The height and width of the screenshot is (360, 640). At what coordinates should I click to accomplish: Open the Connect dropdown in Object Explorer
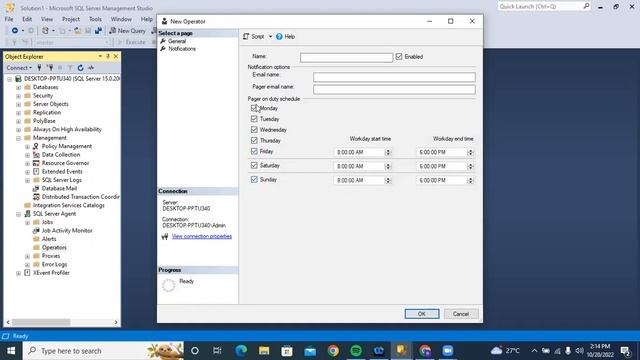point(19,68)
